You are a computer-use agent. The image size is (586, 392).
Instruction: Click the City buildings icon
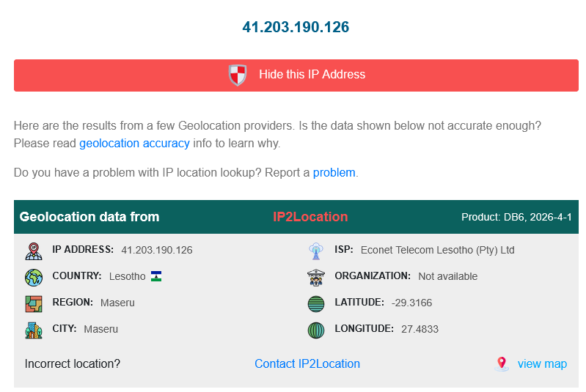click(34, 330)
